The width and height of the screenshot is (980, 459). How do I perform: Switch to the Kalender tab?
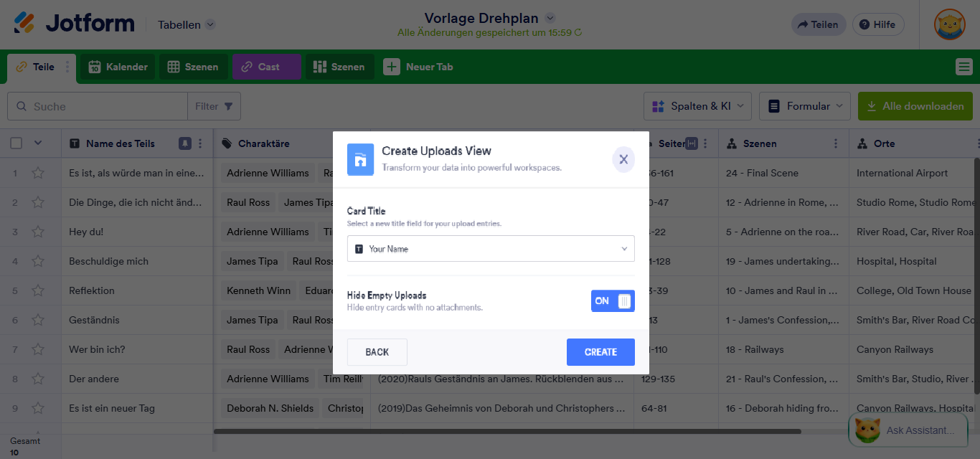click(118, 67)
